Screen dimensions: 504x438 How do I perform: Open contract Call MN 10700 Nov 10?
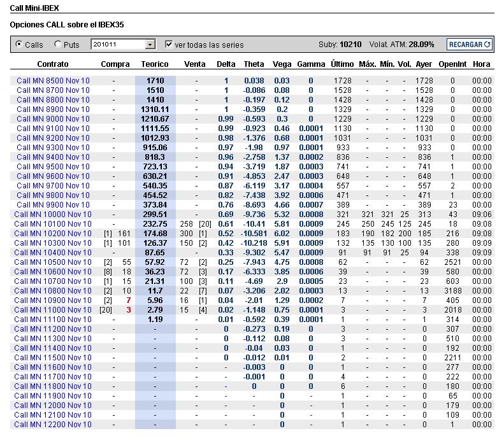(53, 281)
